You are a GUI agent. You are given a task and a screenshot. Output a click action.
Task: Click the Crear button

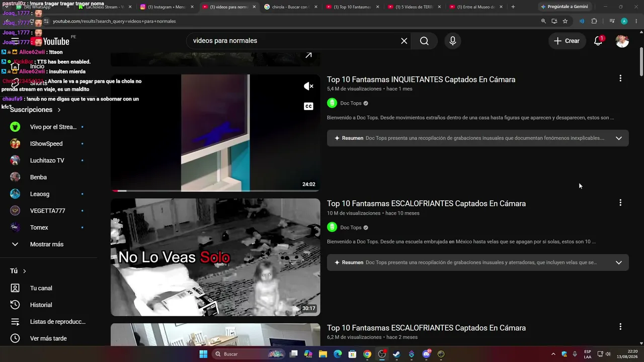pos(567,41)
